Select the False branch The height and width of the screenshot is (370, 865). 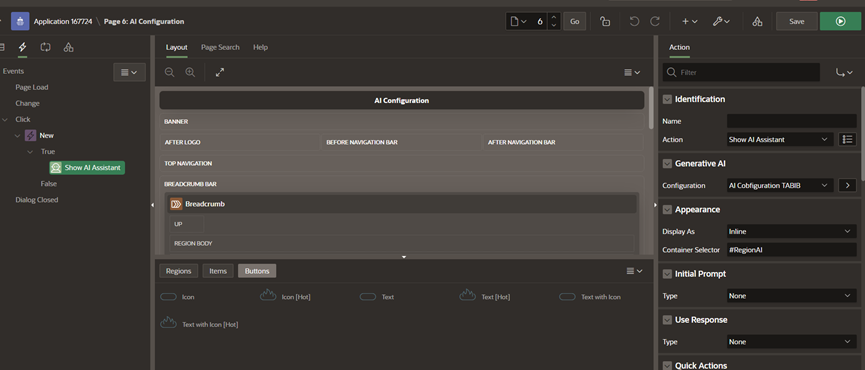pyautogui.click(x=49, y=184)
